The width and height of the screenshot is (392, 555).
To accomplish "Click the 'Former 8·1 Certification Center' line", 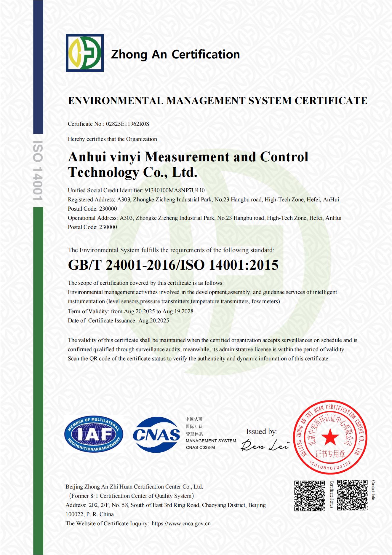I will pyautogui.click(x=131, y=496).
